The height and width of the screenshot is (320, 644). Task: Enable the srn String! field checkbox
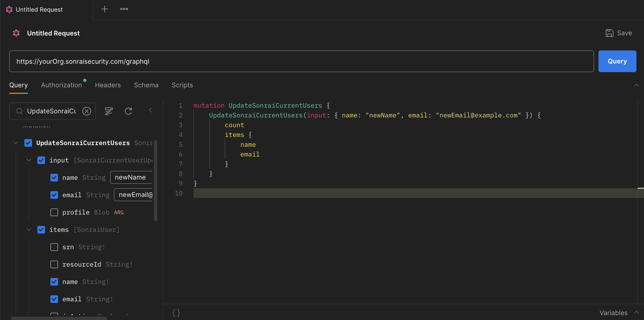click(54, 247)
